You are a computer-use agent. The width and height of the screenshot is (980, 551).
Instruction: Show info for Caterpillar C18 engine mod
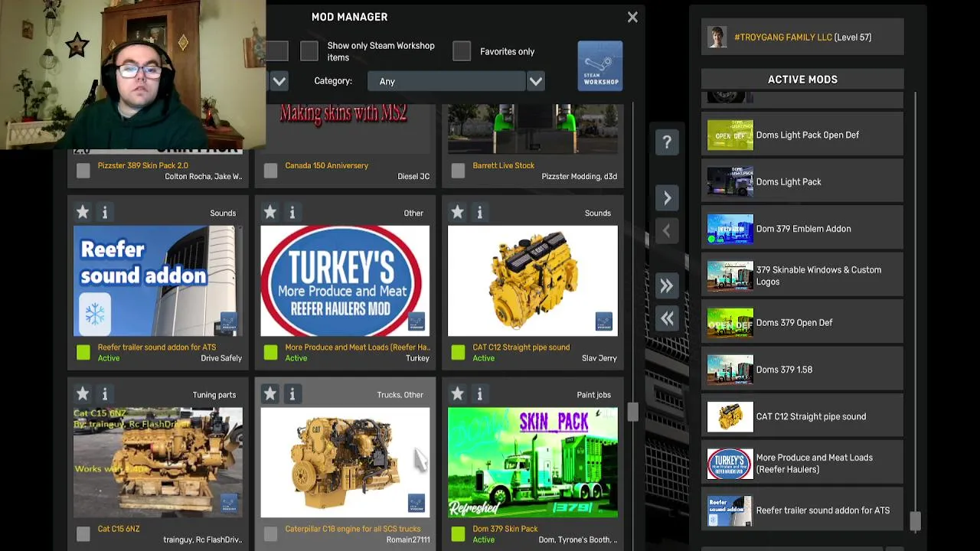(292, 394)
